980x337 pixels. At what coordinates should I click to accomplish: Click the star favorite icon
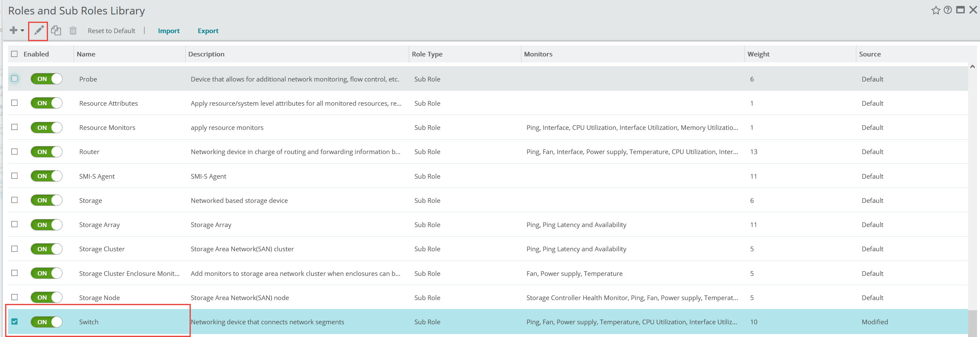[935, 10]
